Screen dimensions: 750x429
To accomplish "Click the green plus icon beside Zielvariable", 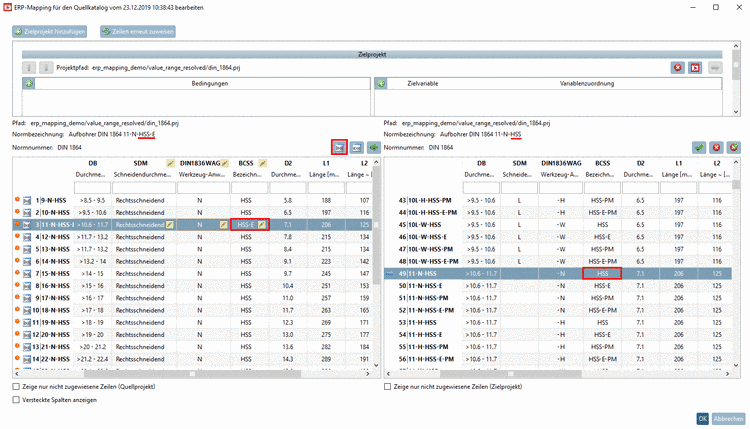I will (379, 84).
